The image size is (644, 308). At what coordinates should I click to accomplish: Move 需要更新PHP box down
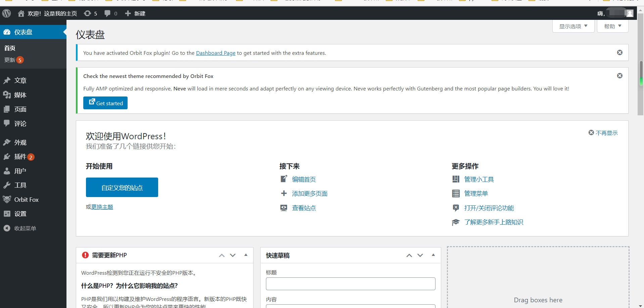click(233, 256)
